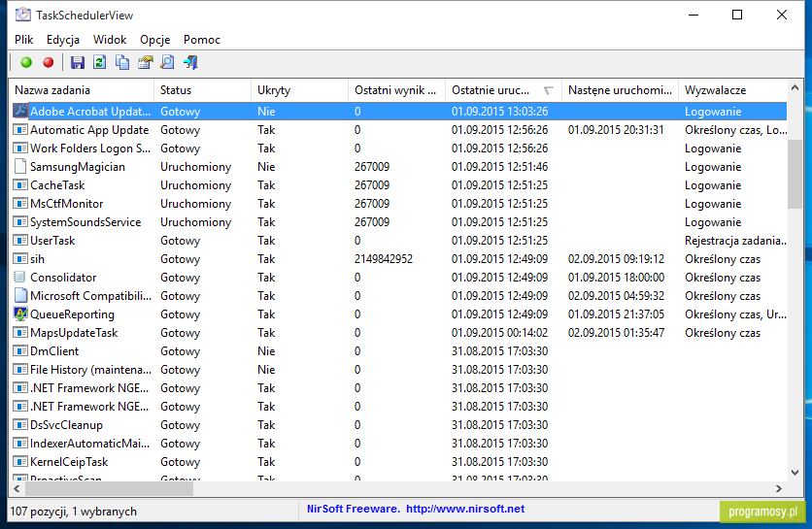Click the Exit toolbar icon

pyautogui.click(x=190, y=63)
